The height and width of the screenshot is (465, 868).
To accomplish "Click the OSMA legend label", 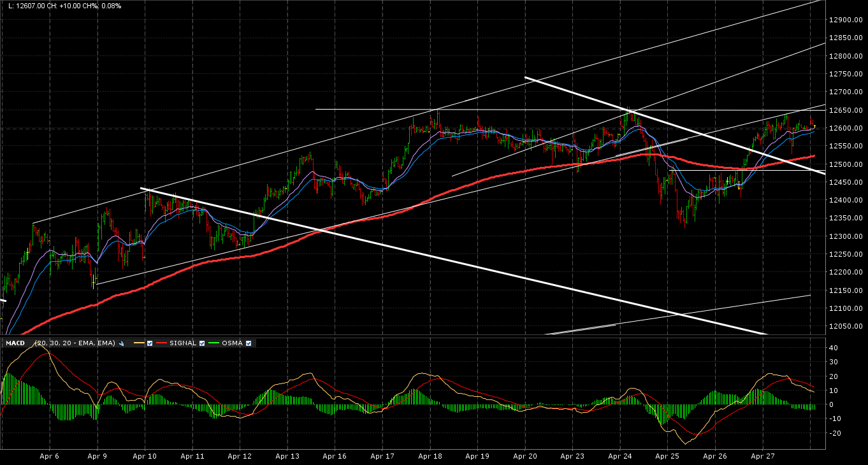I will 233,343.
